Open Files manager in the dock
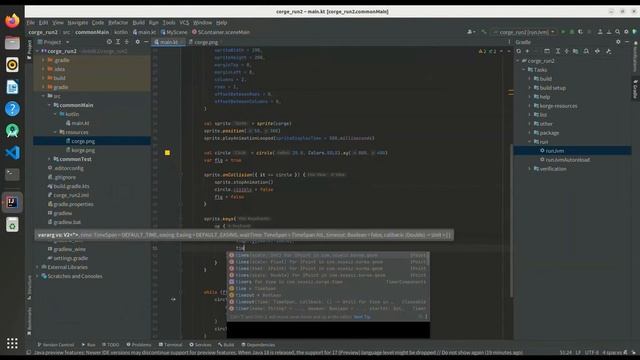 (x=12, y=42)
